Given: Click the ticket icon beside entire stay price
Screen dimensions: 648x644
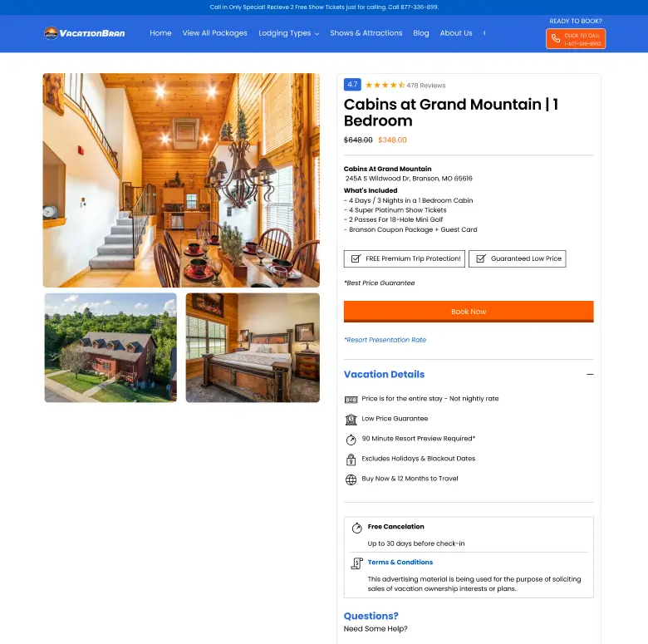Looking at the screenshot, I should pos(351,400).
